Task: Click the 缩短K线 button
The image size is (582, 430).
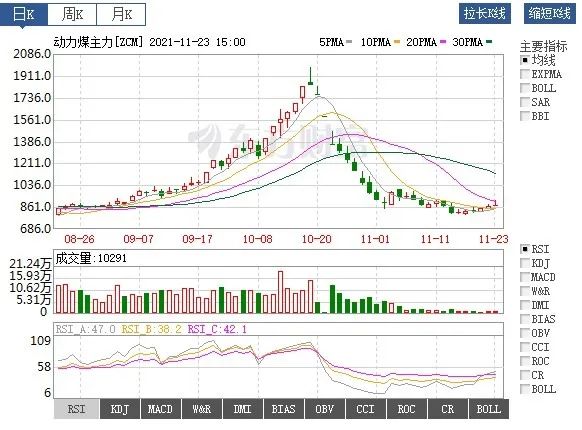Action: (x=550, y=14)
